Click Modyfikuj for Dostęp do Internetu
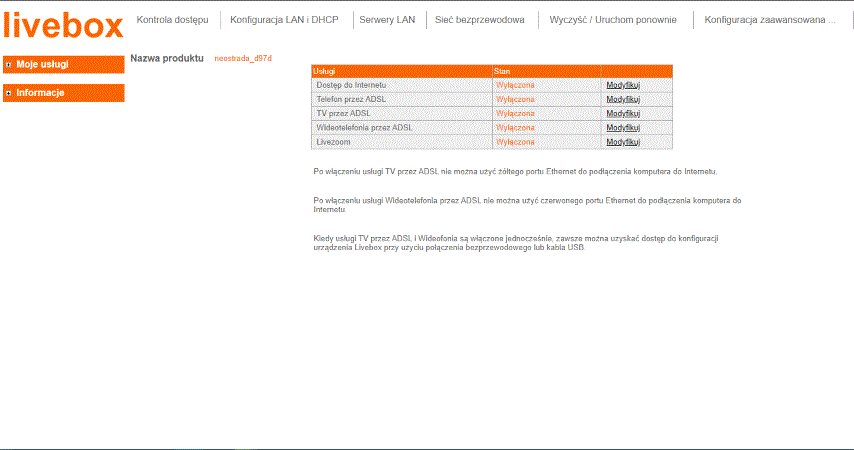This screenshot has width=854, height=450. (623, 85)
